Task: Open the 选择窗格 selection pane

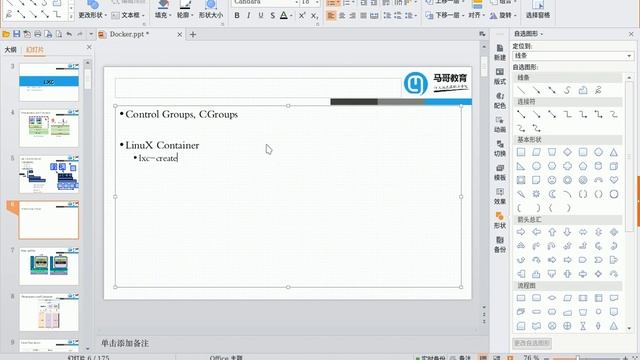Action: click(538, 15)
